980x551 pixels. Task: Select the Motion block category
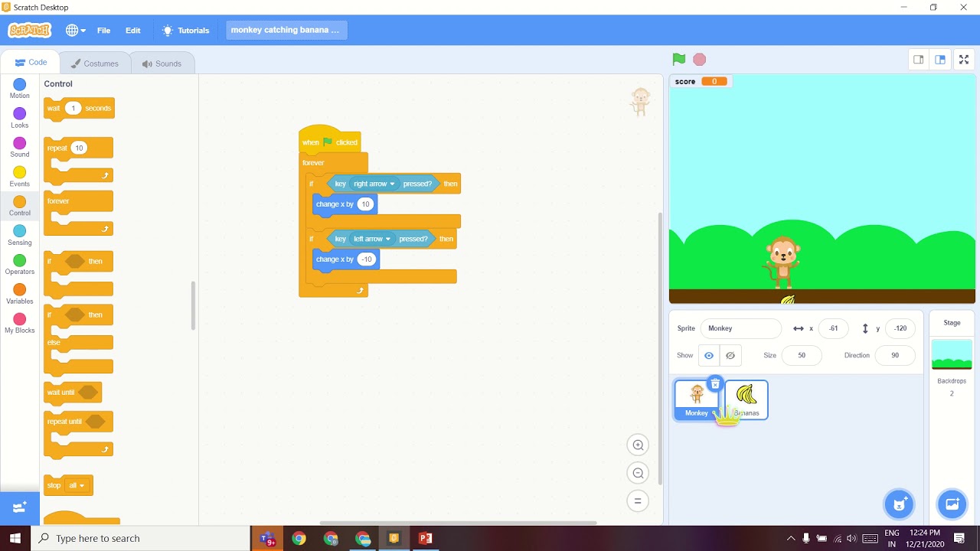20,89
